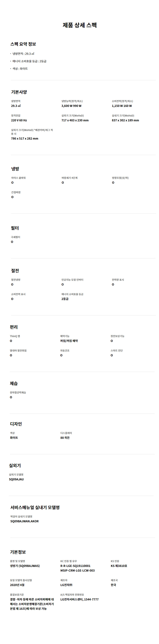The width and height of the screenshot is (159, 644).
Task: Click the SQ09AJAU outdoor unit model name
Action: point(16,479)
